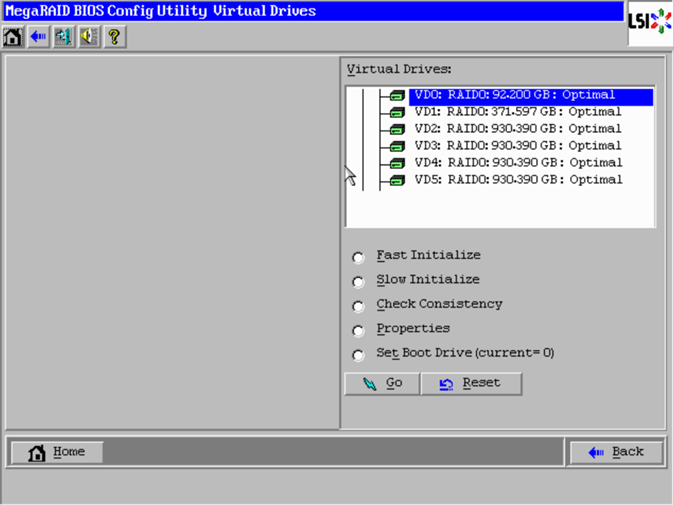
Task: Click the home icon in the top toolbar
Action: coord(13,37)
